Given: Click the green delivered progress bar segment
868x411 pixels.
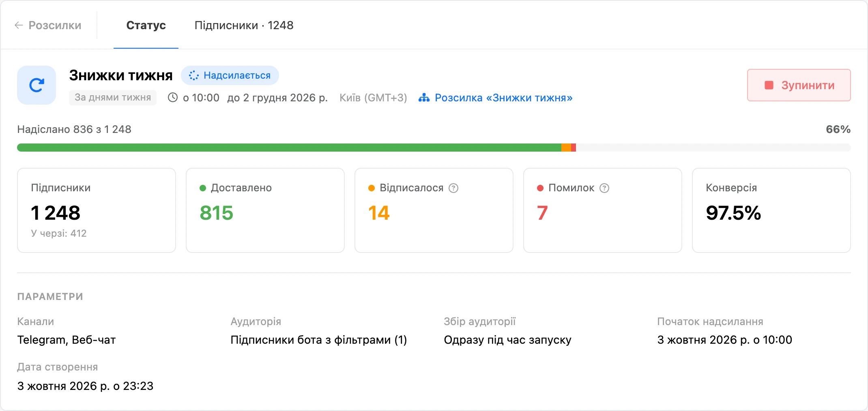Looking at the screenshot, I should 289,148.
